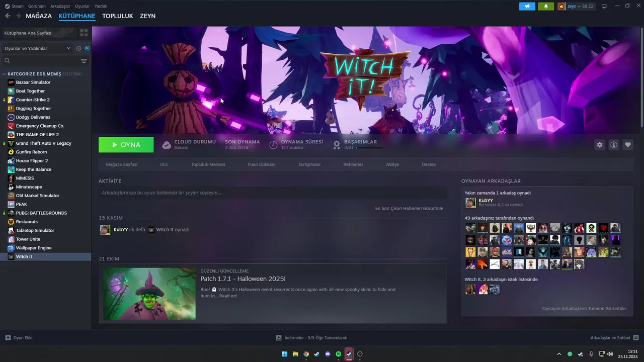Show hidden tray icons chevron
644x362 pixels.
(x=558, y=354)
